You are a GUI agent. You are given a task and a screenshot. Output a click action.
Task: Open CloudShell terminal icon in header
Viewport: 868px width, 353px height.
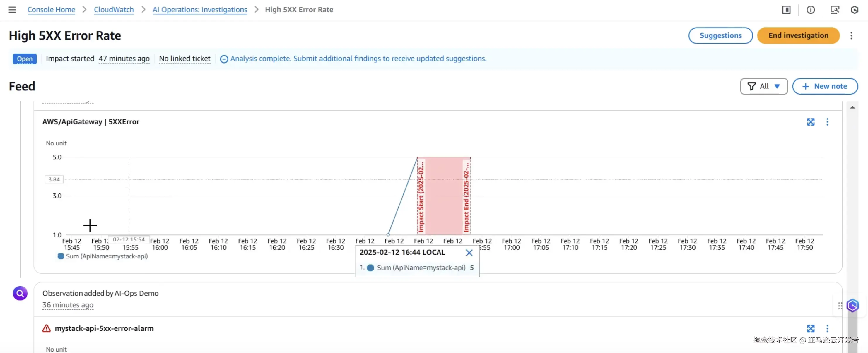click(834, 10)
